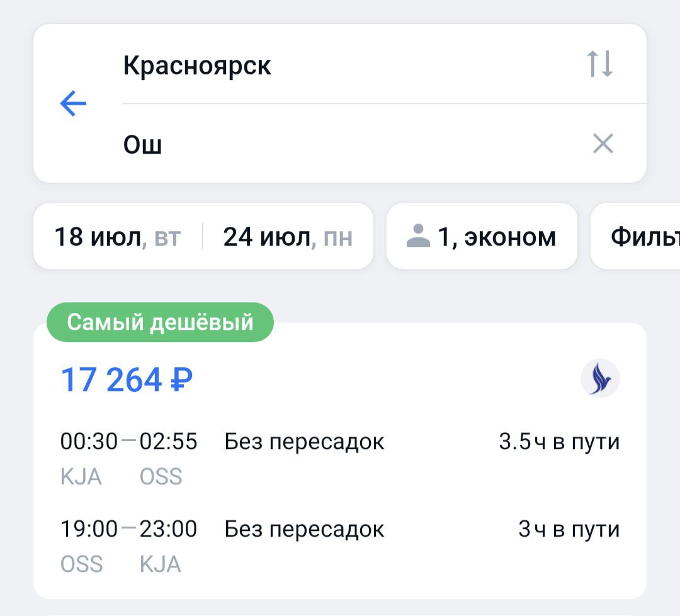Tap the blue back arrow

[73, 103]
